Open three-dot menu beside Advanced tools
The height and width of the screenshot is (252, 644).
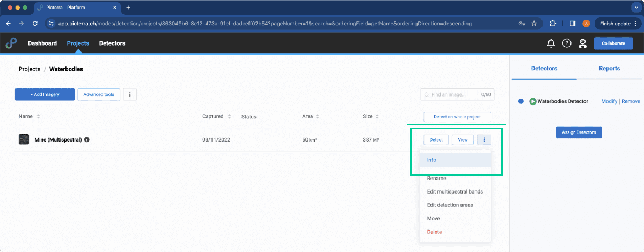point(130,94)
